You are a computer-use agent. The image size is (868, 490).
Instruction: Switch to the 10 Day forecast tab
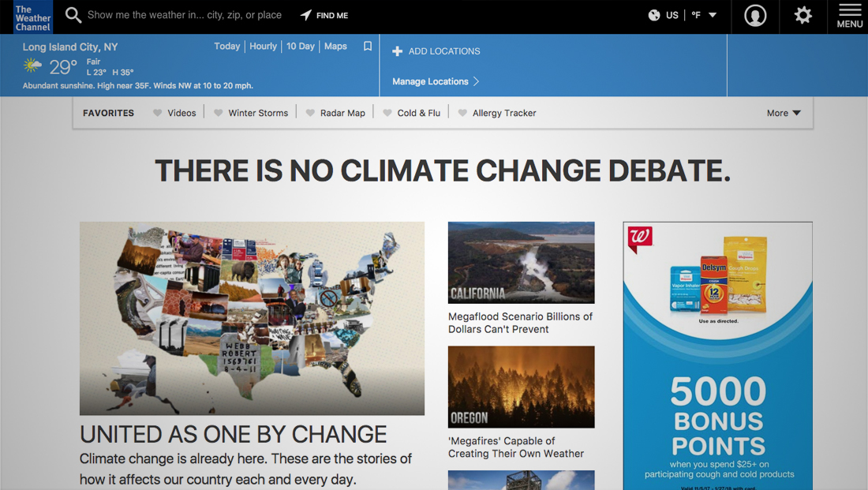click(x=300, y=47)
